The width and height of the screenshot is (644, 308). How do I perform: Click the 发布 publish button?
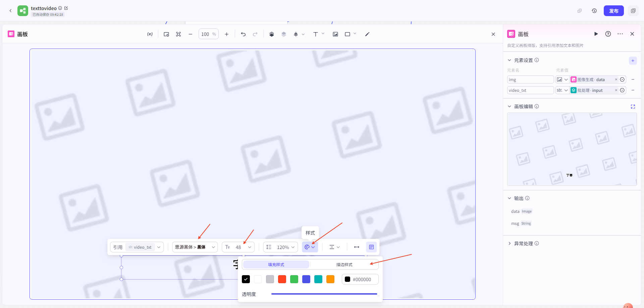[x=613, y=11]
